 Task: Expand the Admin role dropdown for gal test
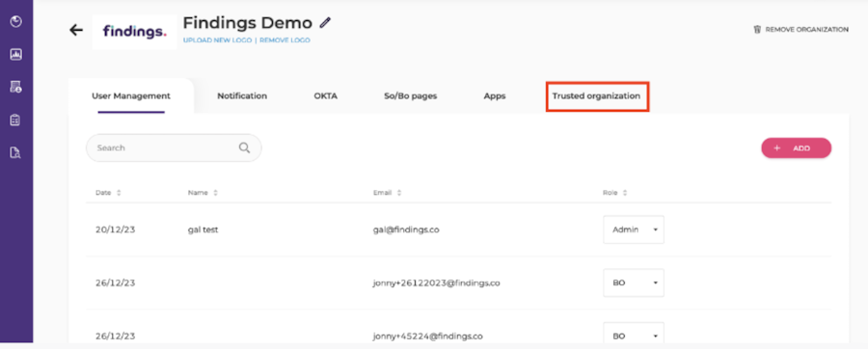click(634, 229)
